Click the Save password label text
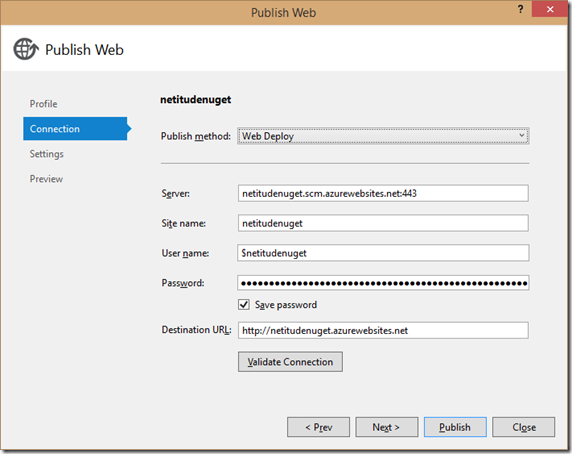The width and height of the screenshot is (572, 454). (286, 305)
